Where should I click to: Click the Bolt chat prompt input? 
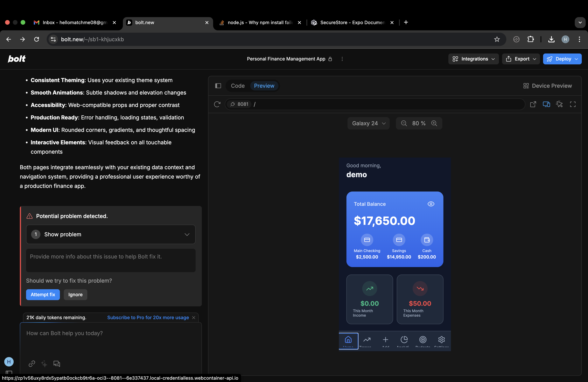[x=111, y=341]
